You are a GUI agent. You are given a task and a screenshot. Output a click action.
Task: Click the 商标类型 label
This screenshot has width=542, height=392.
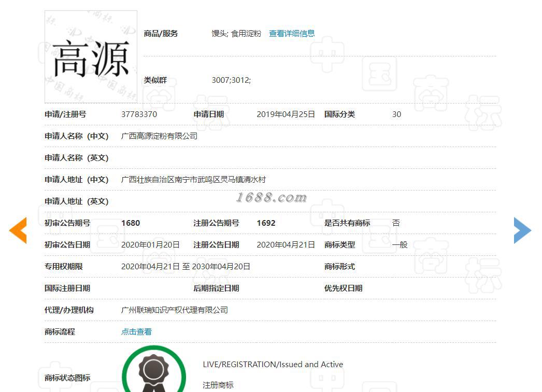click(339, 245)
